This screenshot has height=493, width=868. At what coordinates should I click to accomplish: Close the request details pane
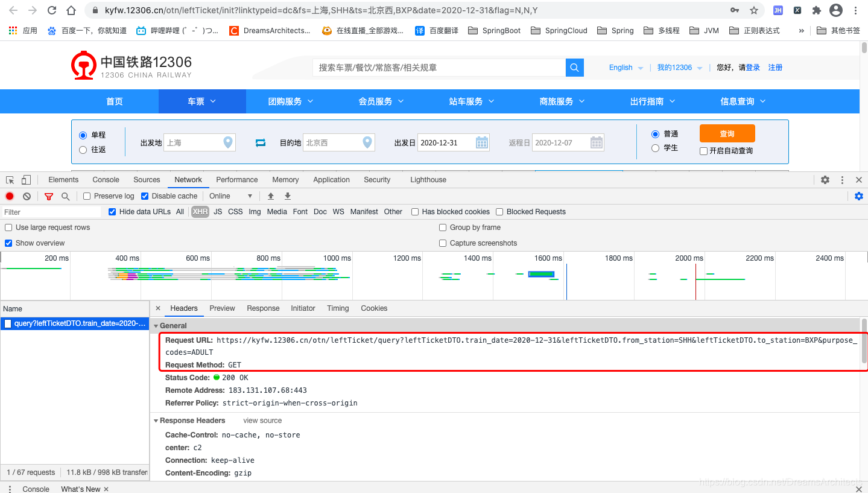158,308
